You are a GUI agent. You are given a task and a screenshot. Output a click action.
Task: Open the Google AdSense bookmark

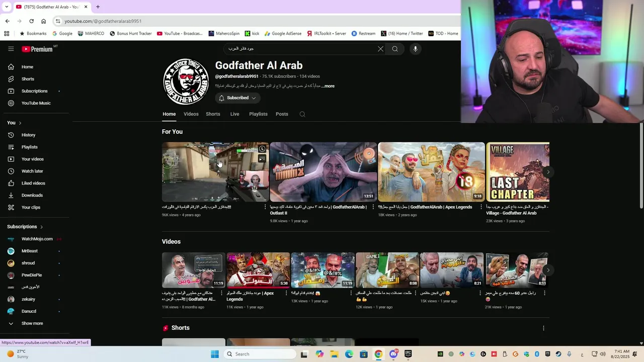click(x=283, y=34)
